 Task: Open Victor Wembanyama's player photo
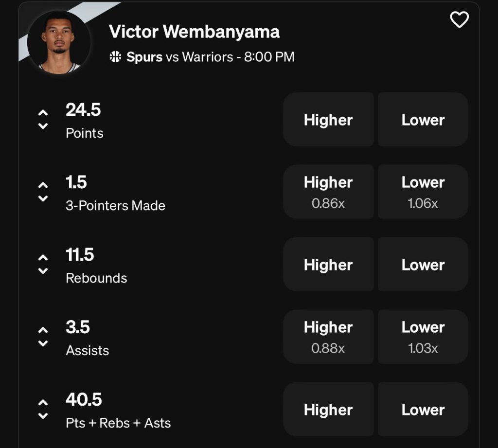59,42
